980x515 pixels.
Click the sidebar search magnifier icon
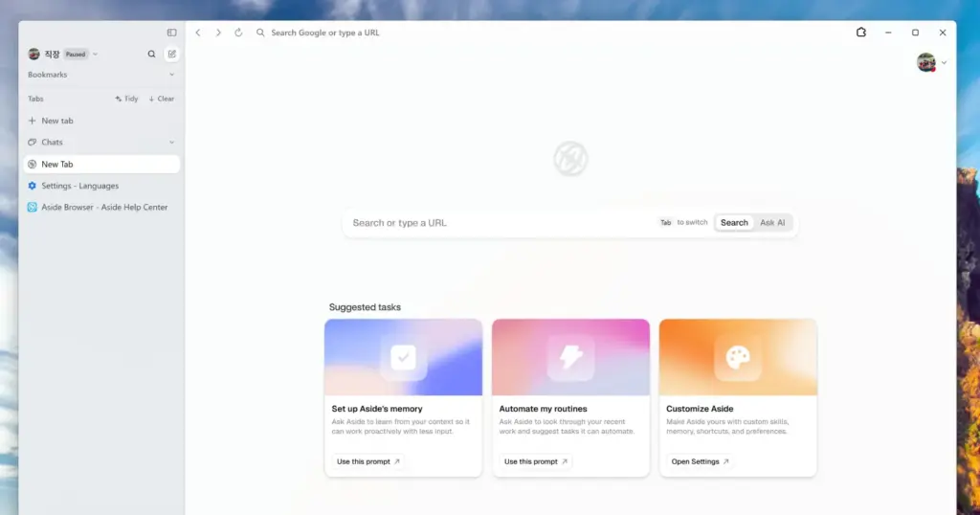(x=151, y=55)
